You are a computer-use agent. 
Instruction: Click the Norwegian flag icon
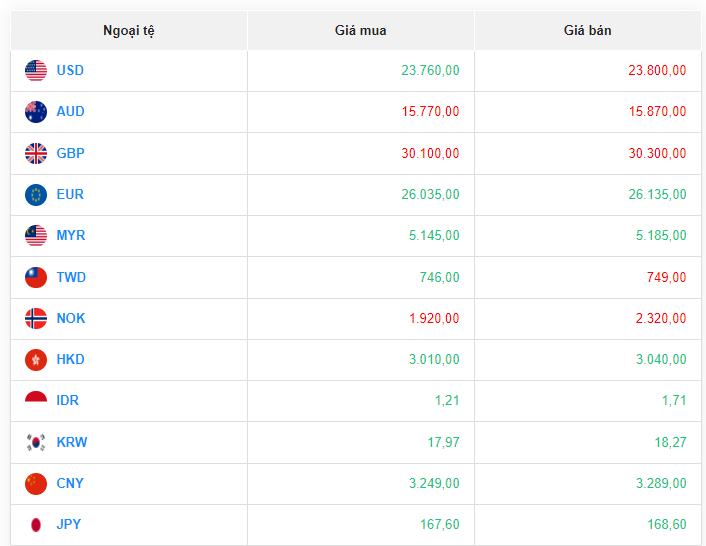click(x=36, y=318)
